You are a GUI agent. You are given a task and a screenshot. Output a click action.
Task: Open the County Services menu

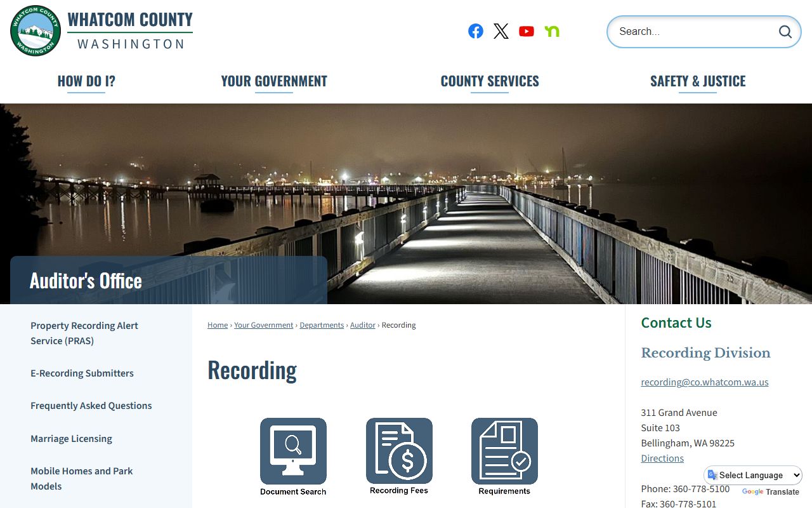(490, 81)
